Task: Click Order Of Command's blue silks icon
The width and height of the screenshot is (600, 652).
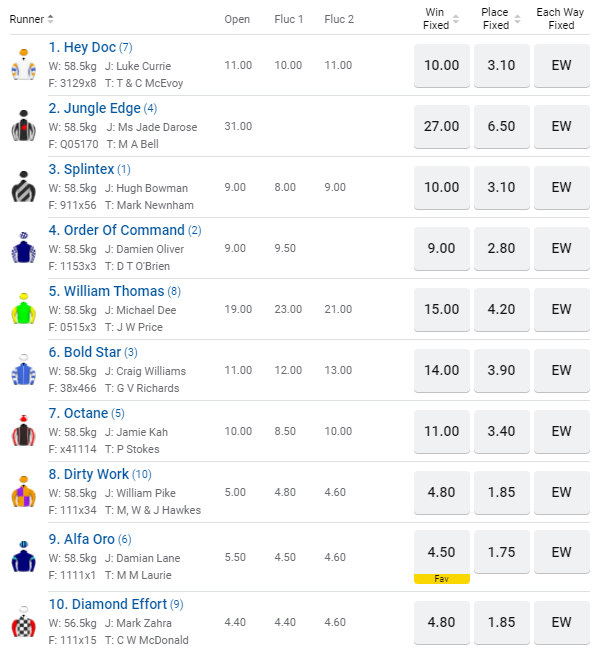Action: pos(24,248)
